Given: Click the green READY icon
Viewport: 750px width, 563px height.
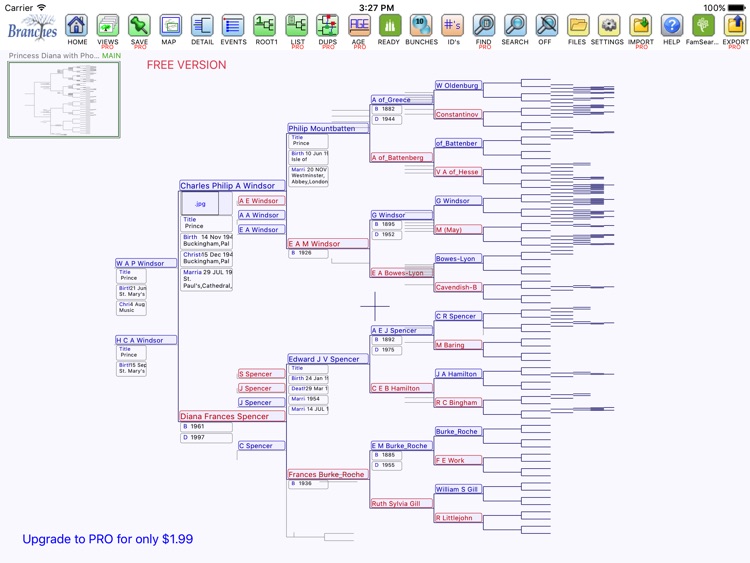Looking at the screenshot, I should coord(390,26).
